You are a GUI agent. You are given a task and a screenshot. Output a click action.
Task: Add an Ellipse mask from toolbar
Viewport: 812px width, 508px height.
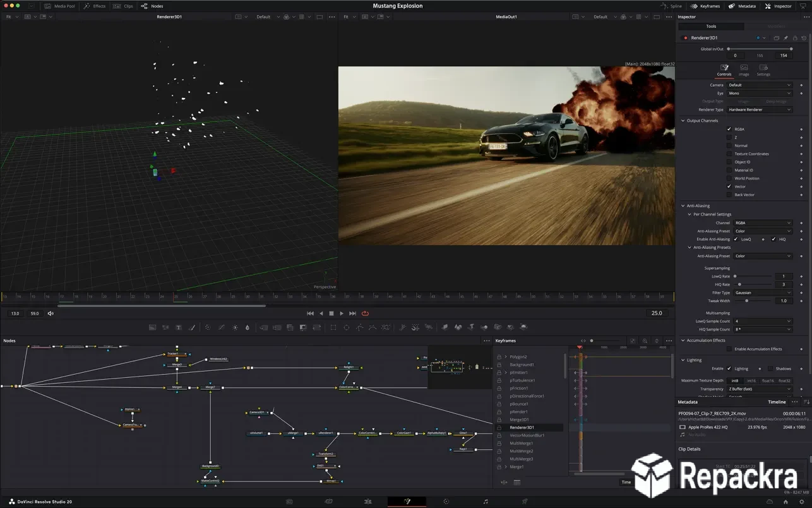346,327
